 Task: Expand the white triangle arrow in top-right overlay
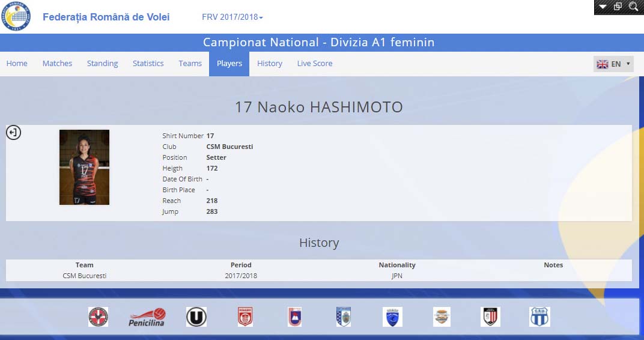[x=603, y=7]
